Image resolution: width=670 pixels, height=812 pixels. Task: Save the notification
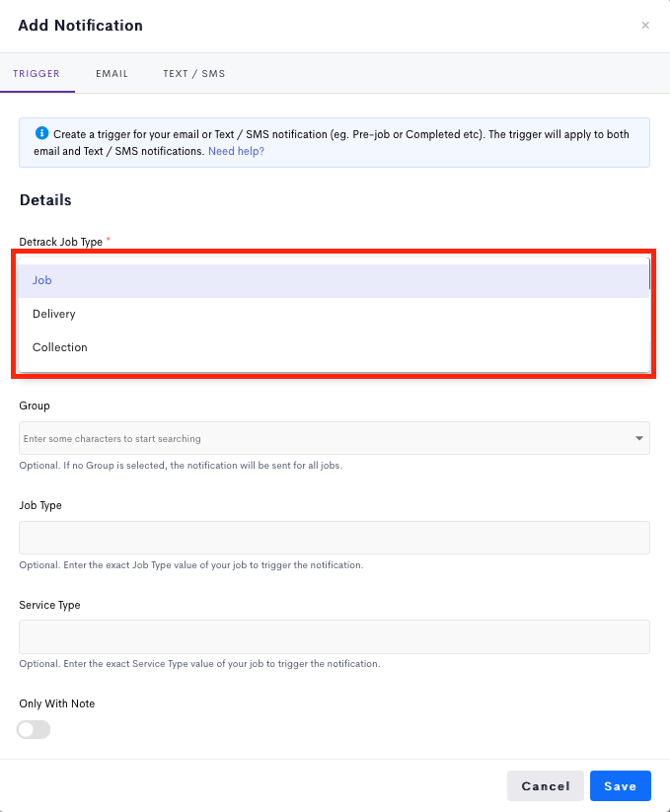[x=620, y=786]
